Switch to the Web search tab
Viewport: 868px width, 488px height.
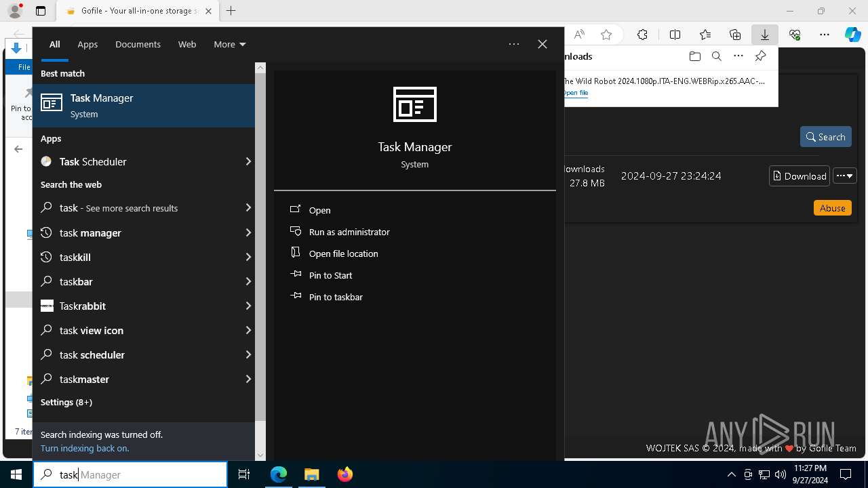pyautogui.click(x=187, y=44)
